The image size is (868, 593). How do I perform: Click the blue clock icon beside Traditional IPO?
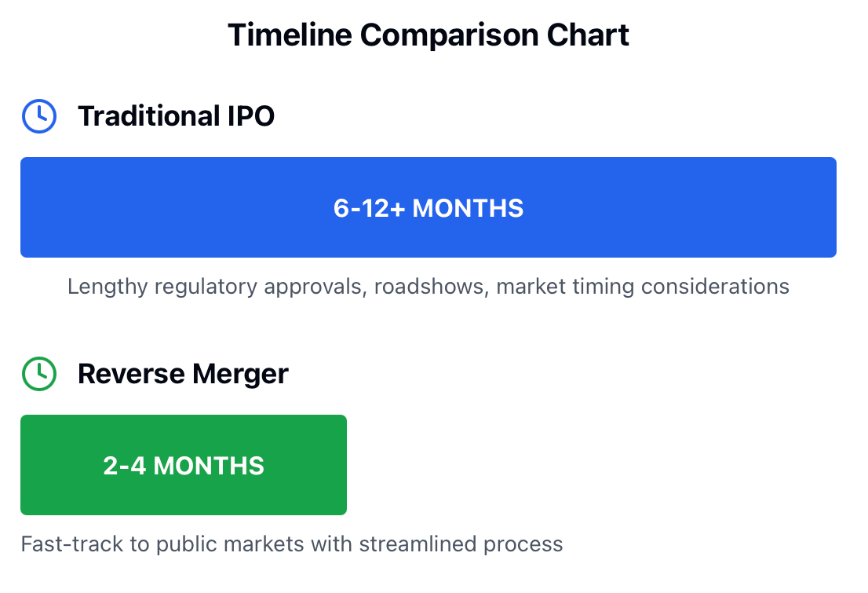click(x=38, y=116)
